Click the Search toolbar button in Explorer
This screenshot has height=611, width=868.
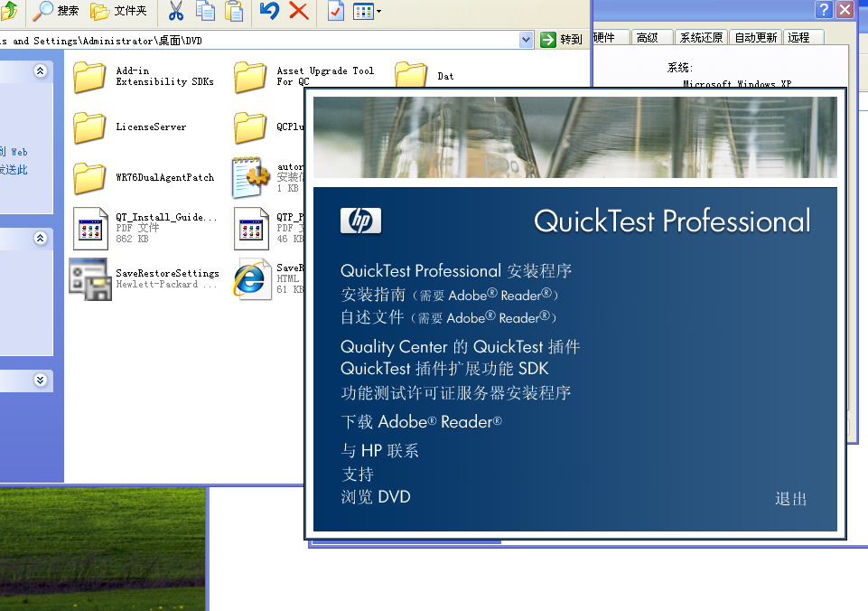55,11
